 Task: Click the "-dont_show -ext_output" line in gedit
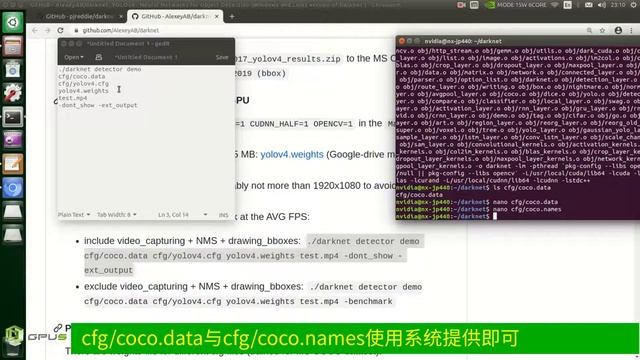click(x=98, y=105)
